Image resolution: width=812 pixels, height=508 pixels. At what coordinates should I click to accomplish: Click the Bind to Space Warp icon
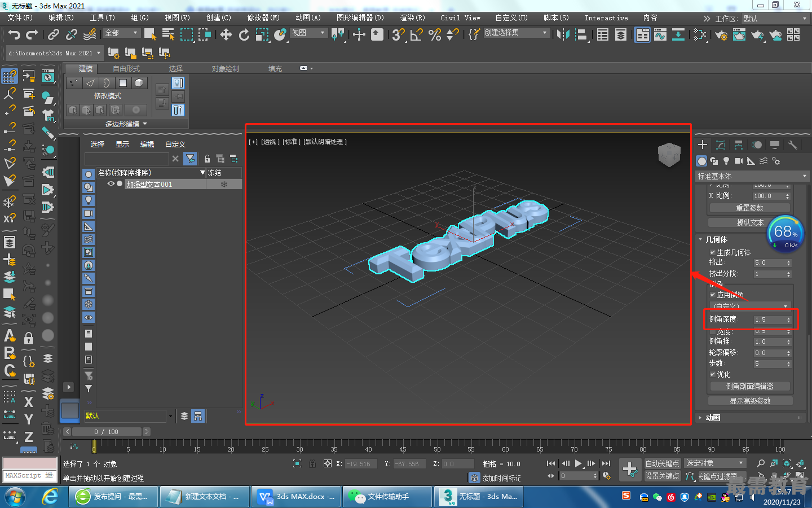coord(90,35)
